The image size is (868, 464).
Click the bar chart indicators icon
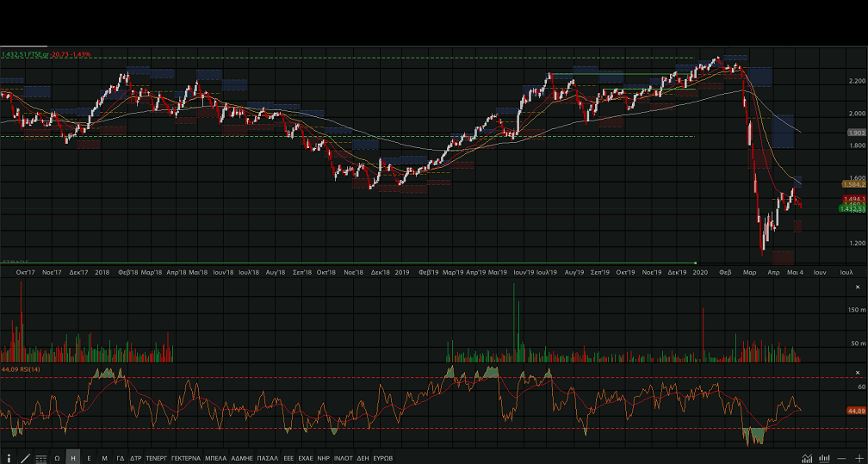[824, 458]
